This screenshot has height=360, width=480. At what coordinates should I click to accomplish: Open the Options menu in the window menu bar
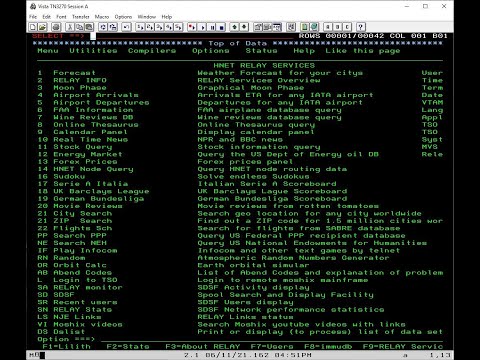tap(123, 17)
